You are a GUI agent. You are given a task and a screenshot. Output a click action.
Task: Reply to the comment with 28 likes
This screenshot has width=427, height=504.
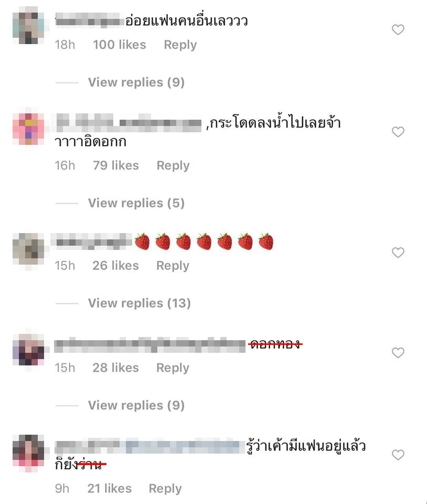coord(173,368)
